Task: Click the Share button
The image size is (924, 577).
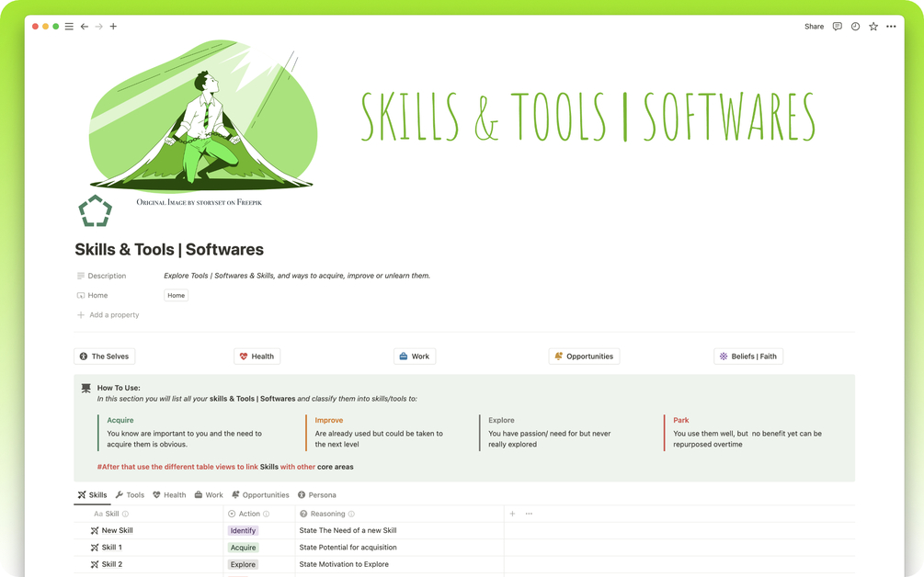Action: click(x=814, y=27)
